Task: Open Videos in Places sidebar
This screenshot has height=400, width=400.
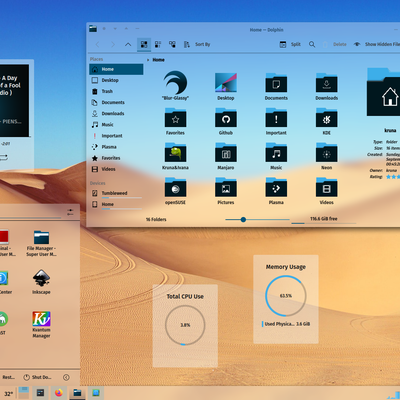Action: pyautogui.click(x=116, y=169)
